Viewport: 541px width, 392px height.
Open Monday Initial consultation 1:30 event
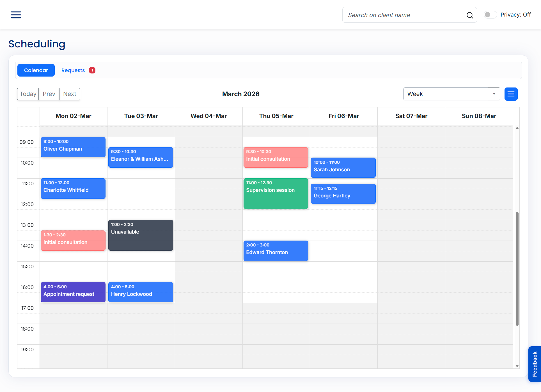point(73,241)
